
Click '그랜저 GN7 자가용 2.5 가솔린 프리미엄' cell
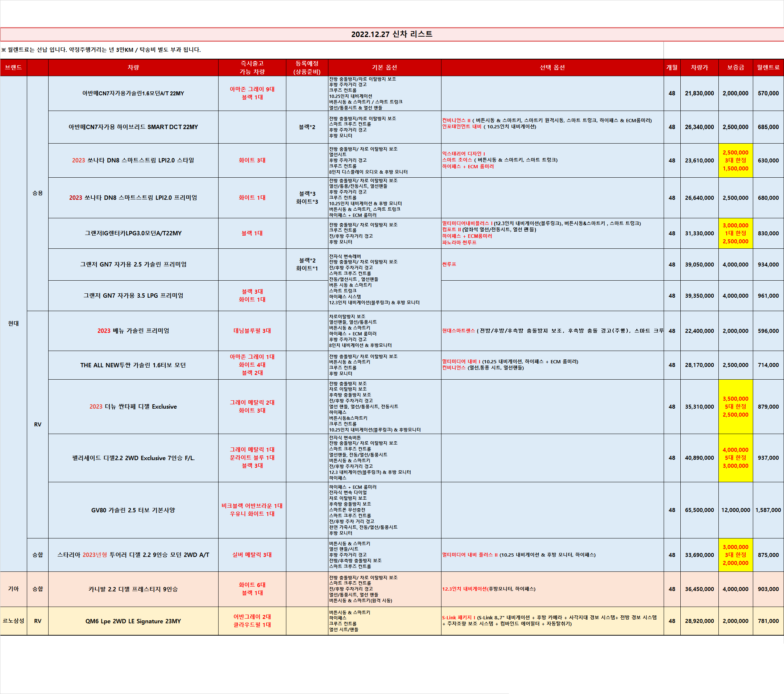tap(133, 264)
